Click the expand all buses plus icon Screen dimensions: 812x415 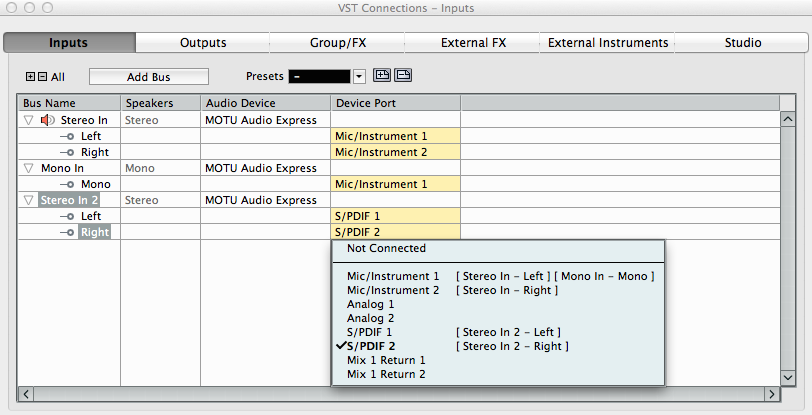30,76
